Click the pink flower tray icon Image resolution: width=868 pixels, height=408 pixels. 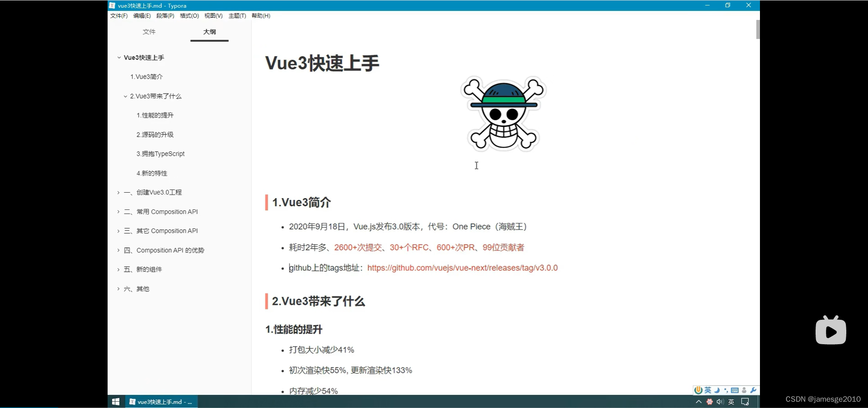click(709, 402)
